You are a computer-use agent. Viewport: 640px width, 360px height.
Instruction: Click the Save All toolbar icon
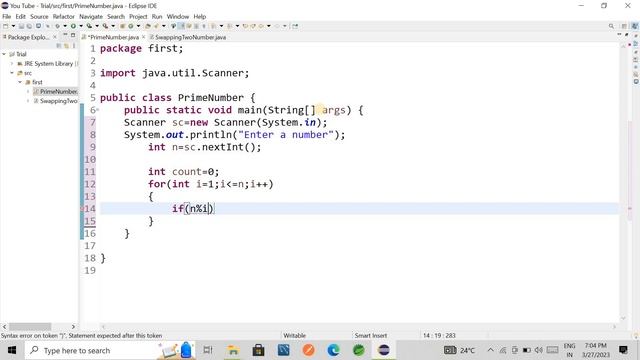[29, 26]
